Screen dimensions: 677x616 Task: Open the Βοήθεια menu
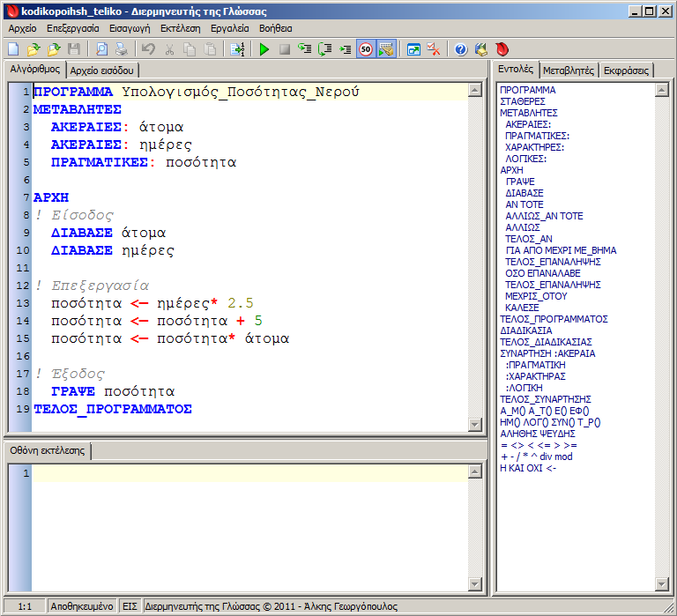pos(275,28)
